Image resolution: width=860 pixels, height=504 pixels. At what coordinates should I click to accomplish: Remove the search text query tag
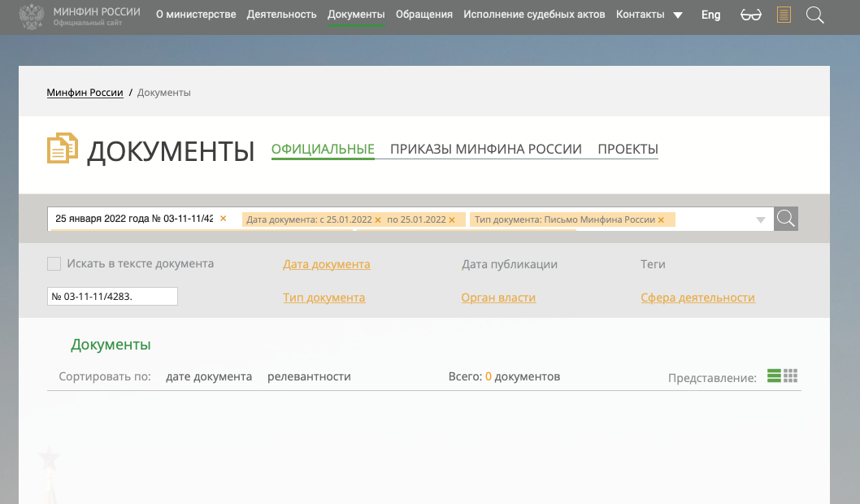coord(224,219)
